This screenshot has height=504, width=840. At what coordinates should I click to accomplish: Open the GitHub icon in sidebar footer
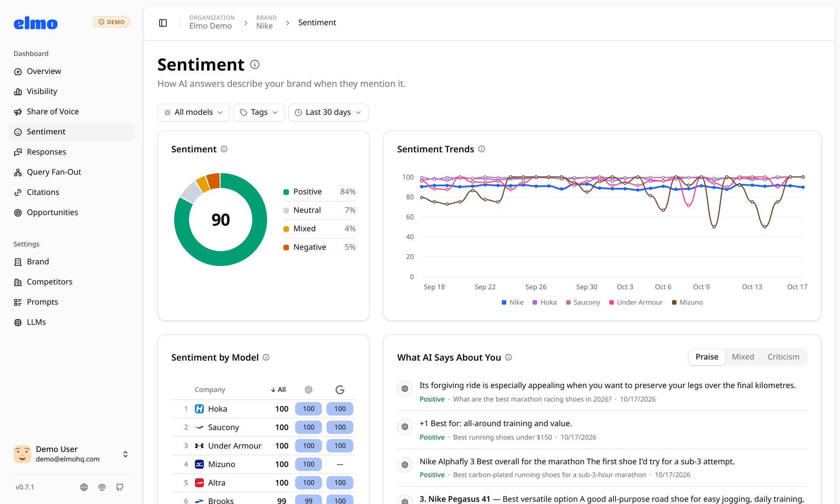click(x=120, y=487)
